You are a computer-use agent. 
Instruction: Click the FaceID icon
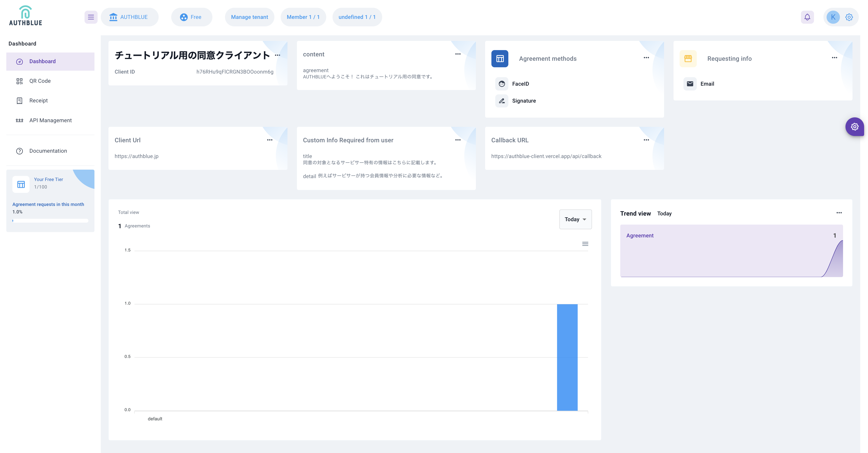pos(502,84)
